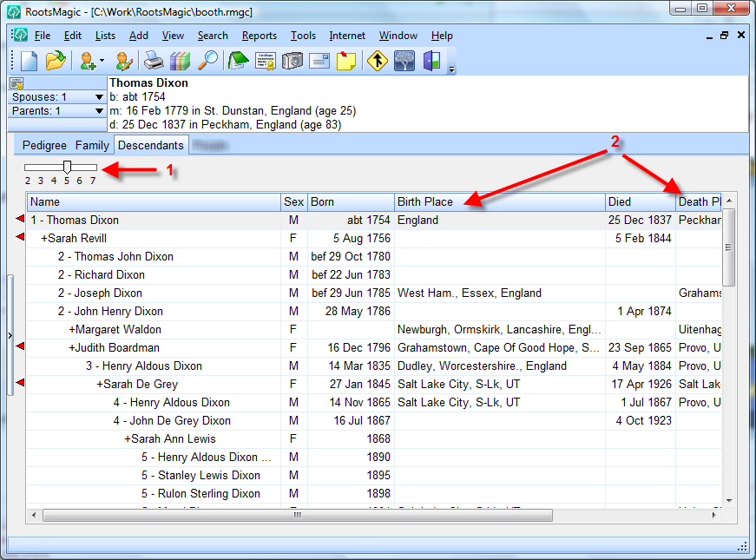Select the row "2 - John Henry Dixon"
The height and width of the screenshot is (560, 756).
tap(374, 312)
